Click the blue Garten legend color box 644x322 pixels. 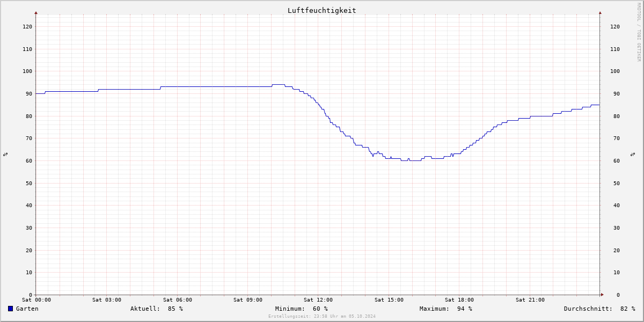pyautogui.click(x=10, y=309)
